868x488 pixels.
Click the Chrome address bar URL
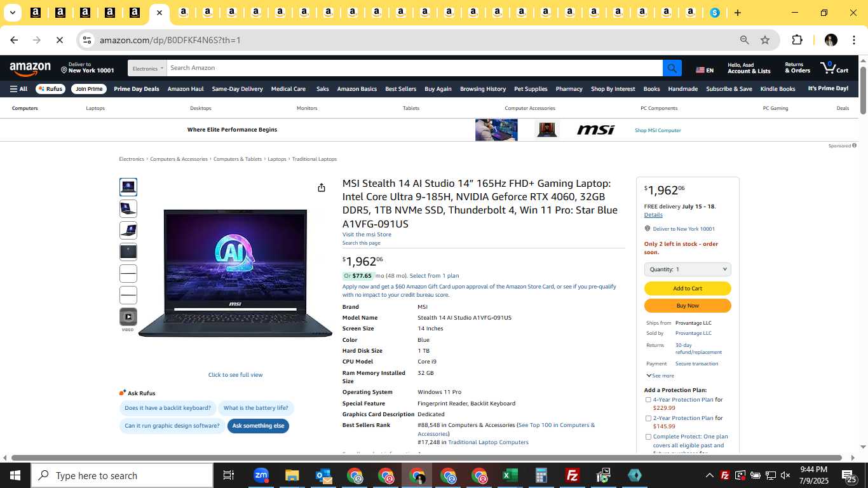(170, 40)
